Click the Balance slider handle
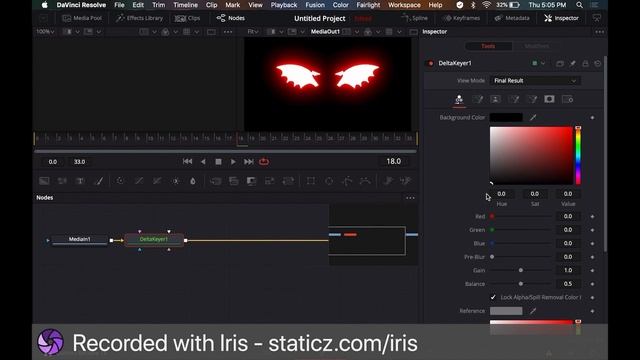 [521, 284]
